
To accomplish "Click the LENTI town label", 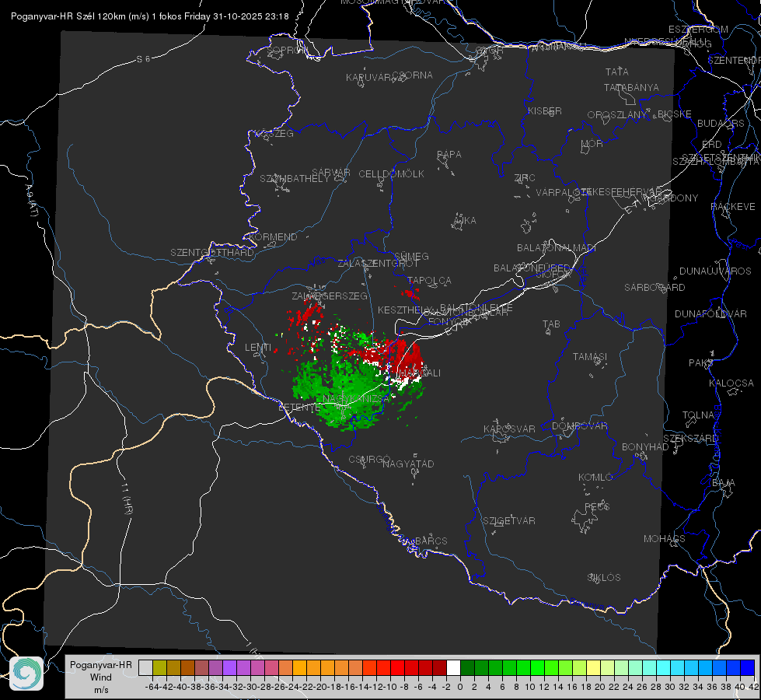I will pos(258,348).
